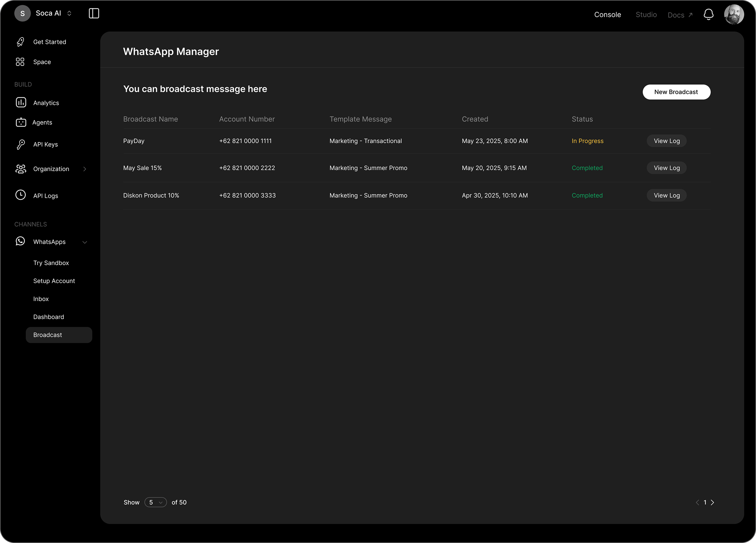The width and height of the screenshot is (756, 543).
Task: Click the Space grid icon
Action: [20, 62]
